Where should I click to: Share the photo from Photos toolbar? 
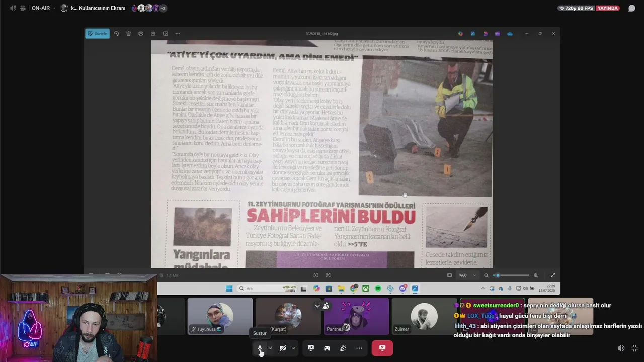153,34
